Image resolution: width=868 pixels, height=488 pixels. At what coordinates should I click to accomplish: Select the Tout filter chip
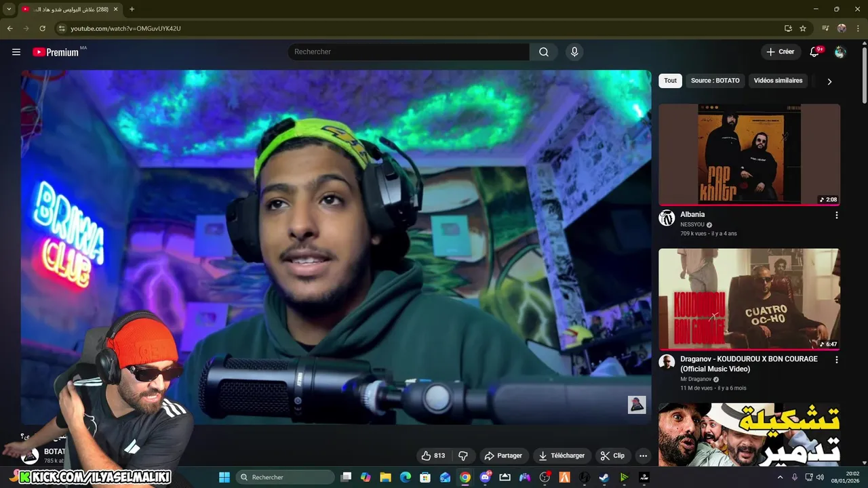pyautogui.click(x=671, y=81)
